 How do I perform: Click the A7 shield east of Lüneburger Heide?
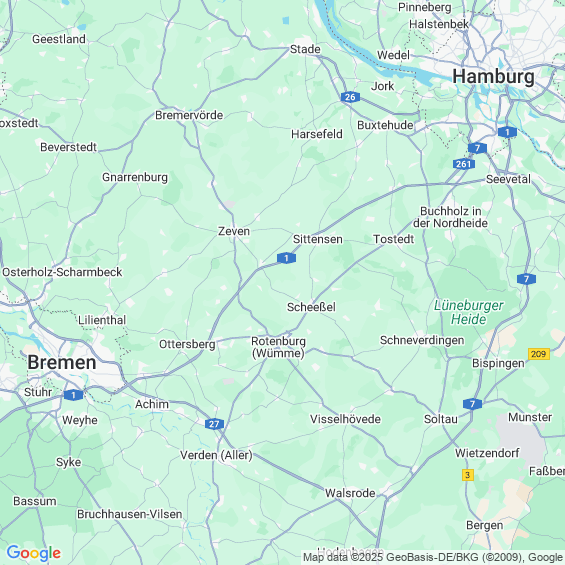click(526, 279)
